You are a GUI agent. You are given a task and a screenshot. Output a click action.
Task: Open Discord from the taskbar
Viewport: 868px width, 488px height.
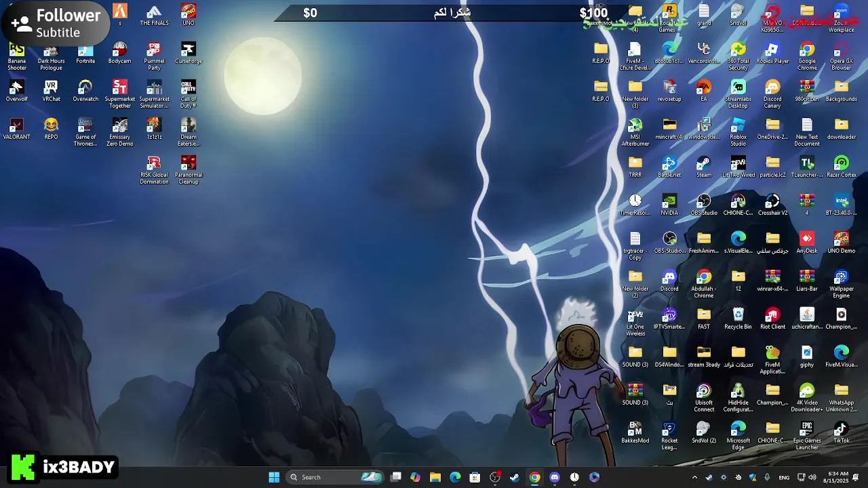(x=555, y=477)
